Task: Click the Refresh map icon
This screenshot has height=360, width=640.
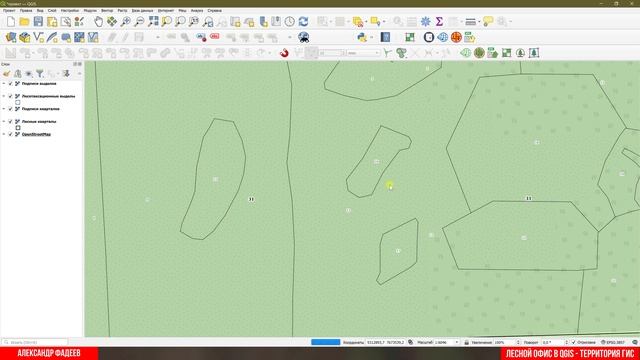Action: click(x=303, y=22)
